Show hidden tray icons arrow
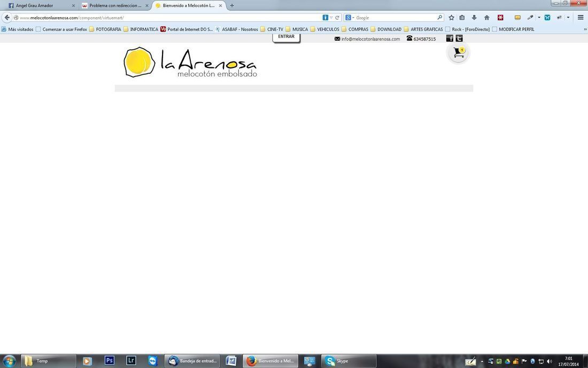 pyautogui.click(x=482, y=361)
